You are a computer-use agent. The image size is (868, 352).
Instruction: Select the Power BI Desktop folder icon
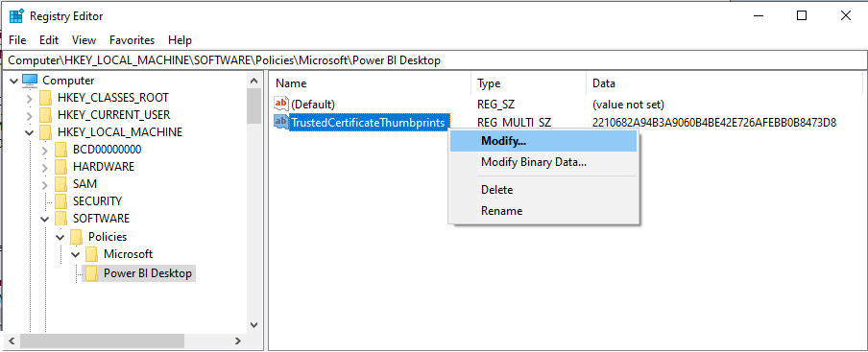coord(92,273)
